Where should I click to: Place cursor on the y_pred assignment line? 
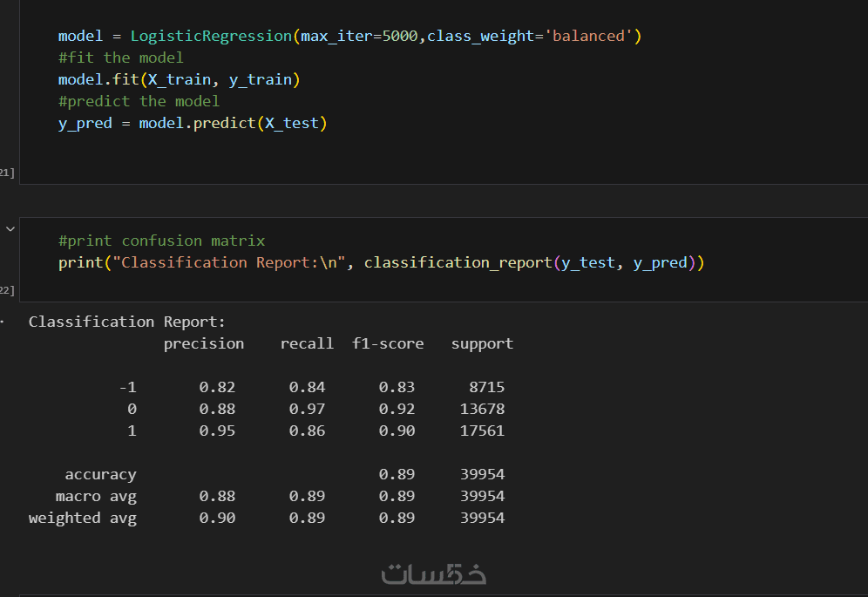tap(192, 123)
